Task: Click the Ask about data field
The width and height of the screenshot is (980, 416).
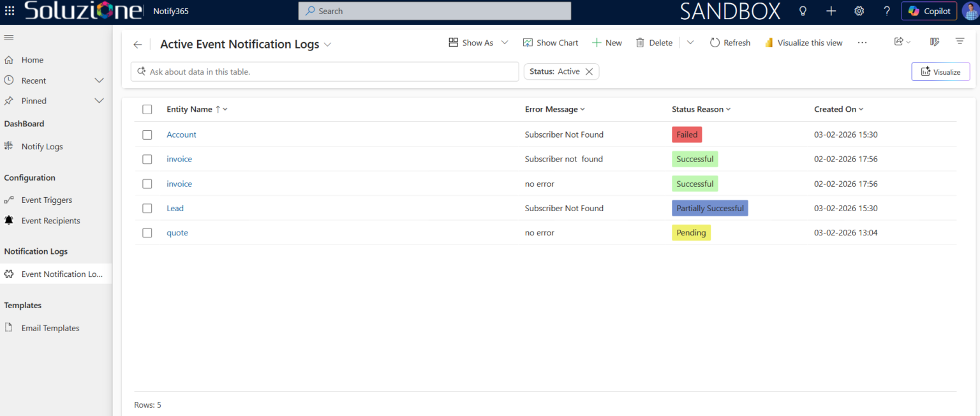Action: click(x=325, y=71)
